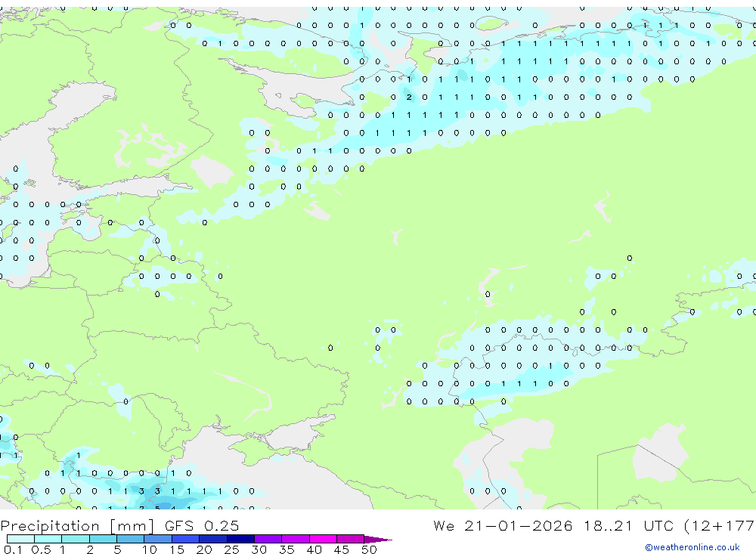This screenshot has height=554, width=756.
Task: Click the 45–50 mm dark magenta swatch
Action: point(351,539)
